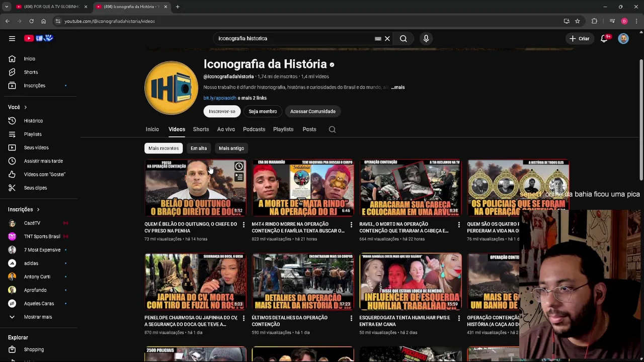Open browser extensions puzzle icon
Image resolution: width=644 pixels, height=362 pixels.
coord(595,21)
